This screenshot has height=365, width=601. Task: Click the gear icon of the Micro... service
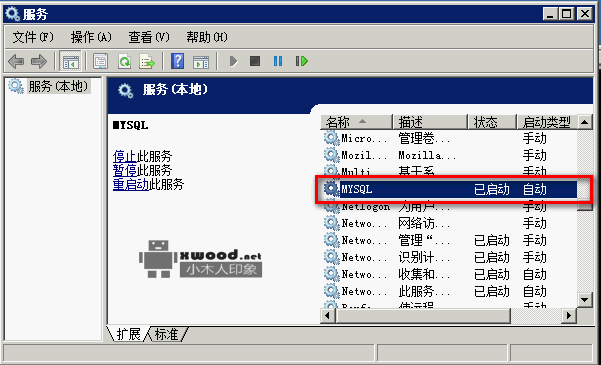tap(331, 138)
